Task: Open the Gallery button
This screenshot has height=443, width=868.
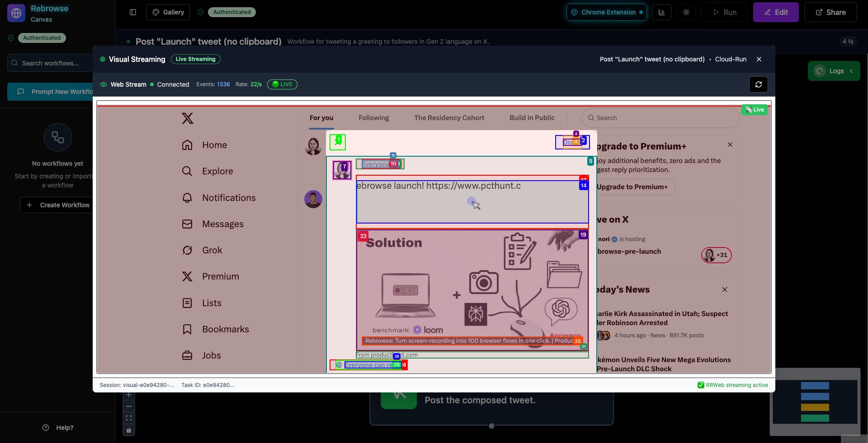Action: coord(168,12)
